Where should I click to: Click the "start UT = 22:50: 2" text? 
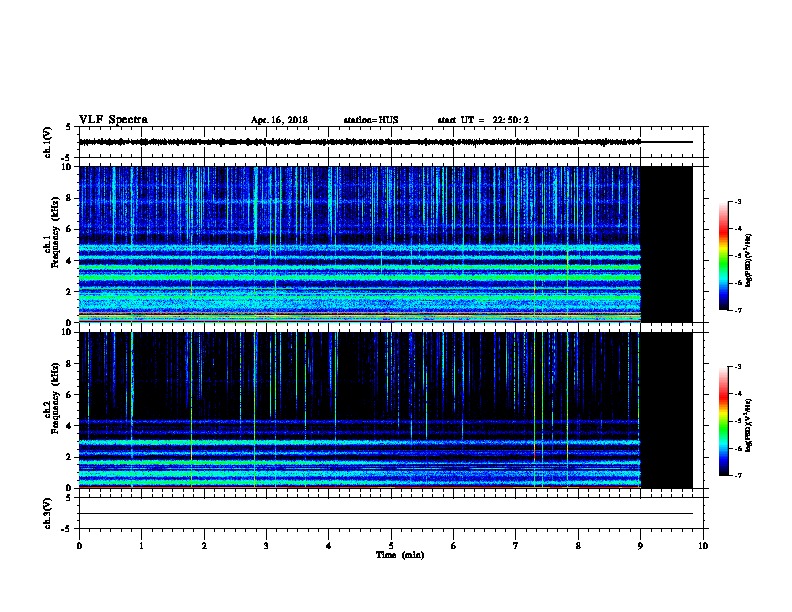click(x=483, y=120)
